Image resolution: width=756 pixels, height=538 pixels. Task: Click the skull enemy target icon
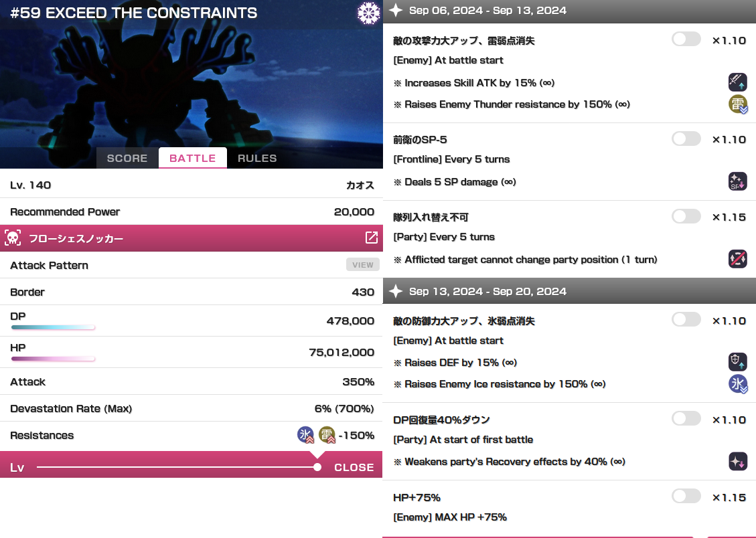point(13,238)
